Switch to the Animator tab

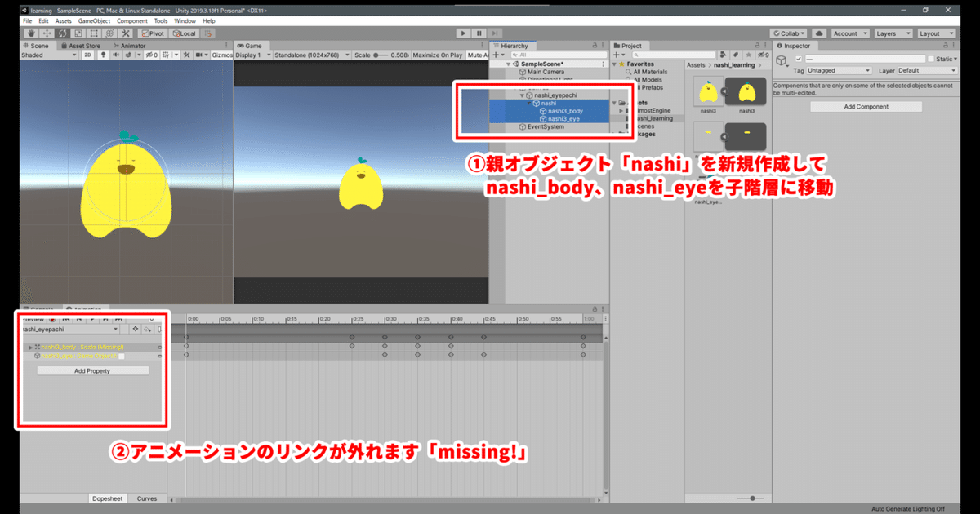click(128, 46)
